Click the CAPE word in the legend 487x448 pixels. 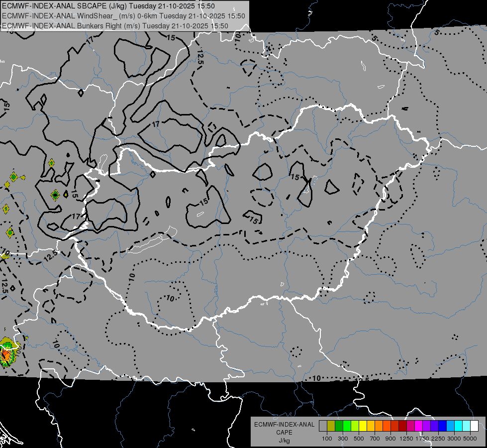(284, 433)
